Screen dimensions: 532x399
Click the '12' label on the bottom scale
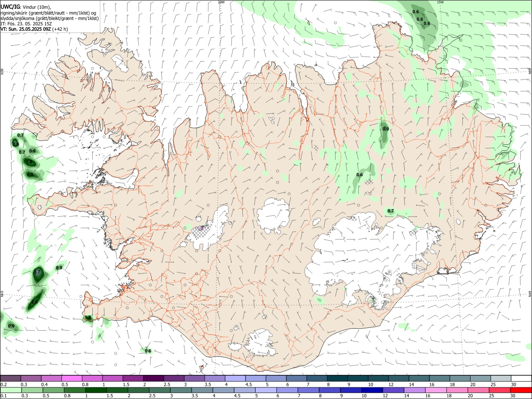coord(385,396)
